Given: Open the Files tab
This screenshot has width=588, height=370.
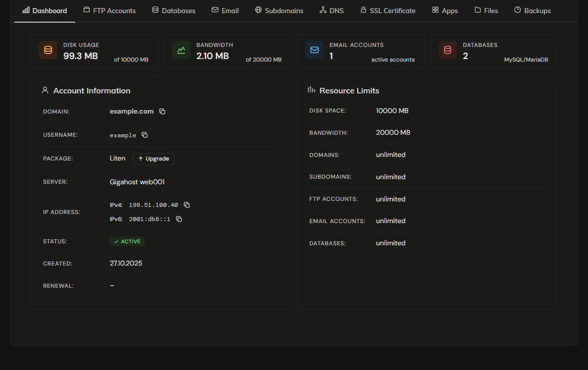Looking at the screenshot, I should coord(486,11).
